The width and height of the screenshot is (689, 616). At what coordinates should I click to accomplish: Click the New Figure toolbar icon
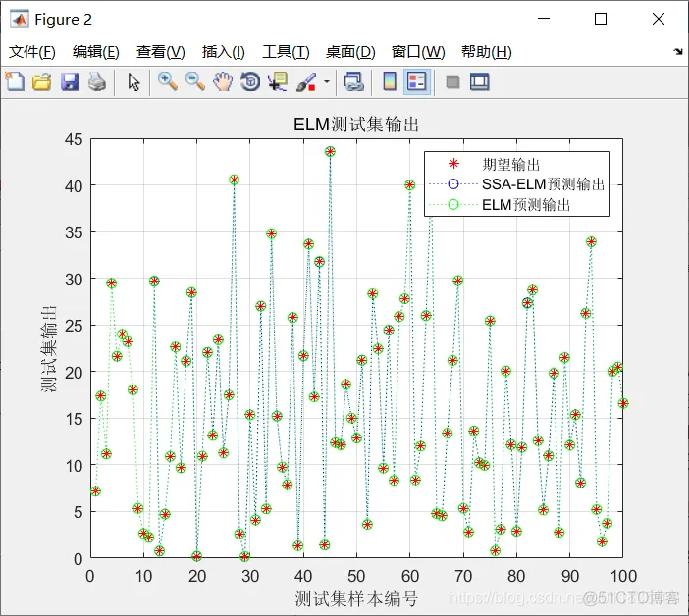[x=15, y=81]
